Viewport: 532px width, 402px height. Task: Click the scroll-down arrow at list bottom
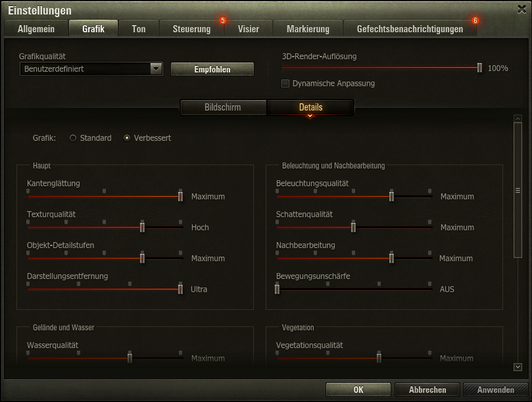518,367
